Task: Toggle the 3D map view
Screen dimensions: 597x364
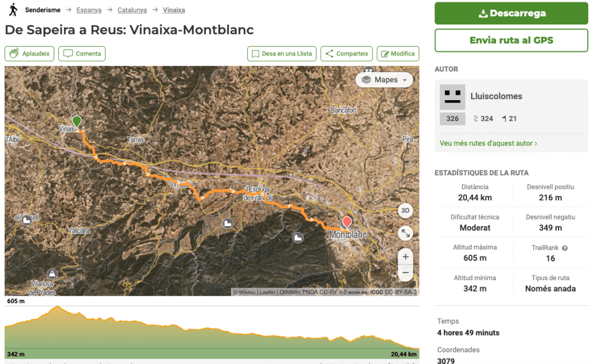Action: click(405, 210)
